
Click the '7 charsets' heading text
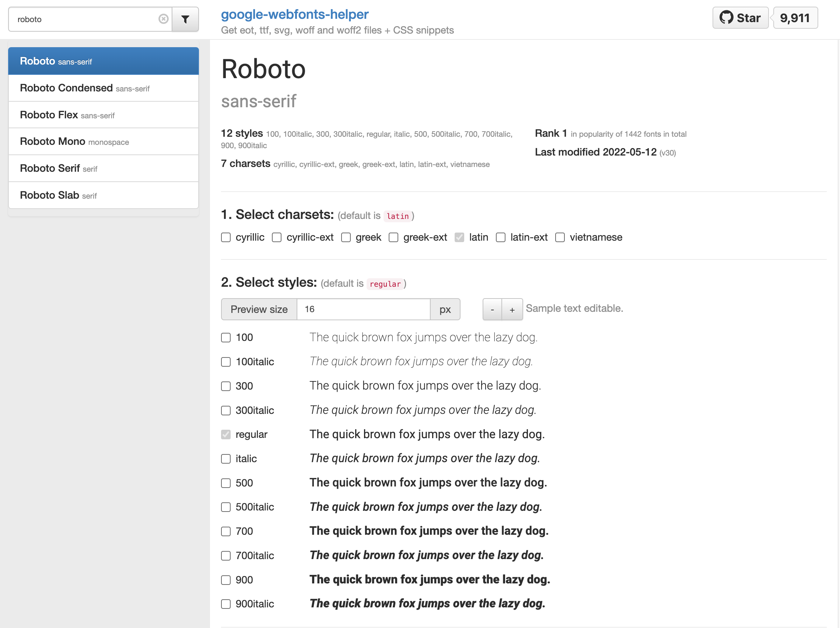click(x=246, y=164)
